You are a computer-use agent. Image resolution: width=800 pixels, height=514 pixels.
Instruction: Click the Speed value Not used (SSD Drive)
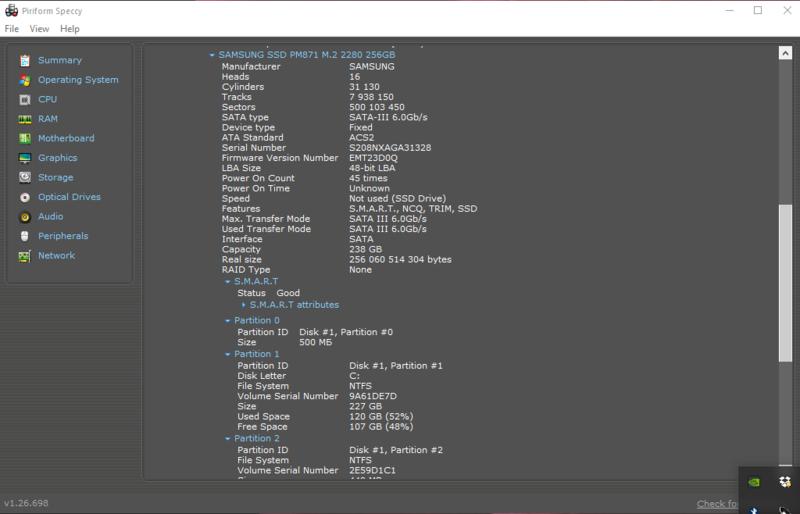[397, 198]
